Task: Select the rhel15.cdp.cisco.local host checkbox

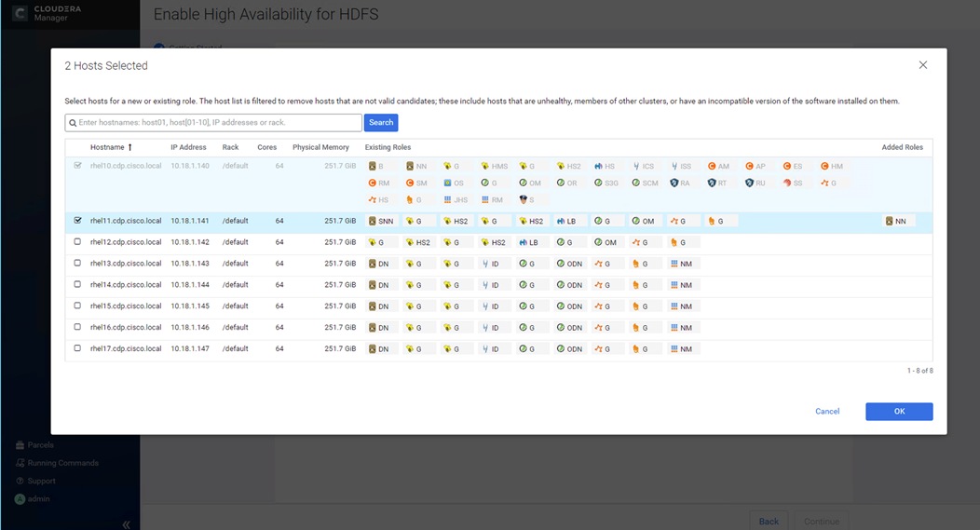Action: point(77,306)
